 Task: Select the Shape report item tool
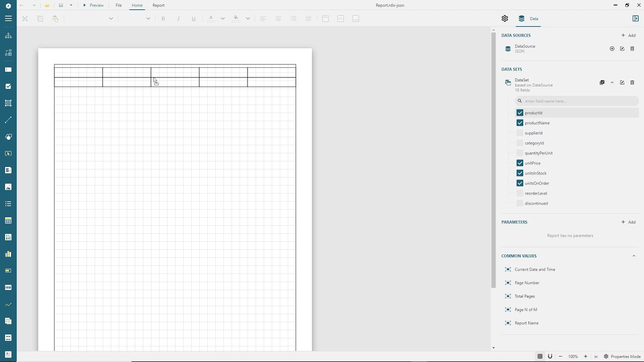[x=8, y=137]
